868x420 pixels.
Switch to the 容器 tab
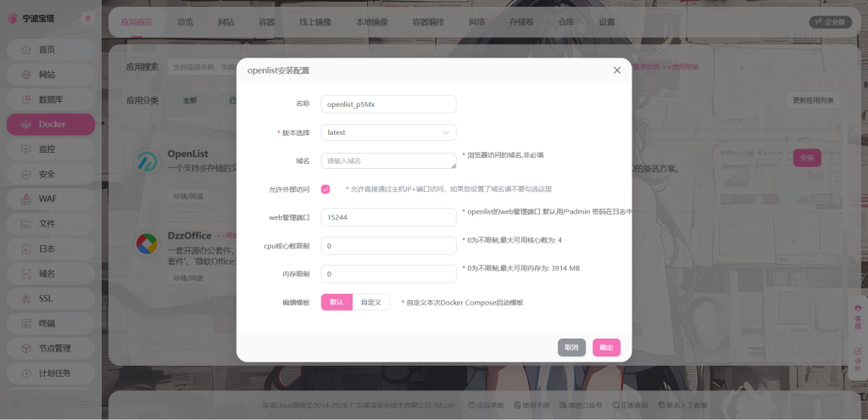[x=266, y=22]
